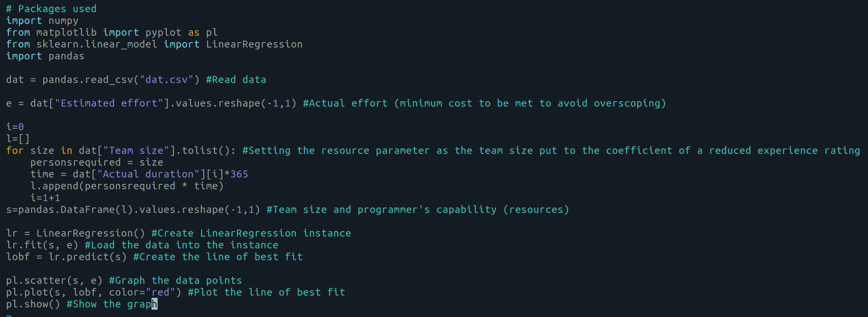Click the "i=0" assignment line
868x317 pixels.
click(x=15, y=127)
